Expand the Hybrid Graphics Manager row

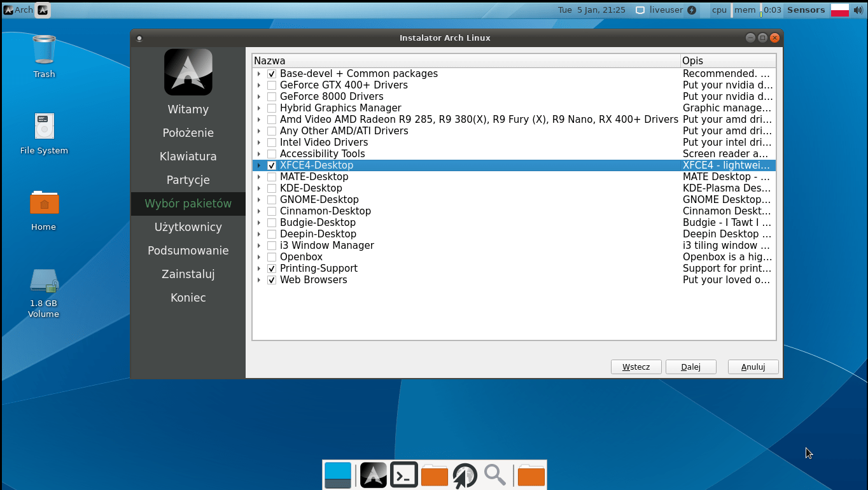click(x=259, y=108)
